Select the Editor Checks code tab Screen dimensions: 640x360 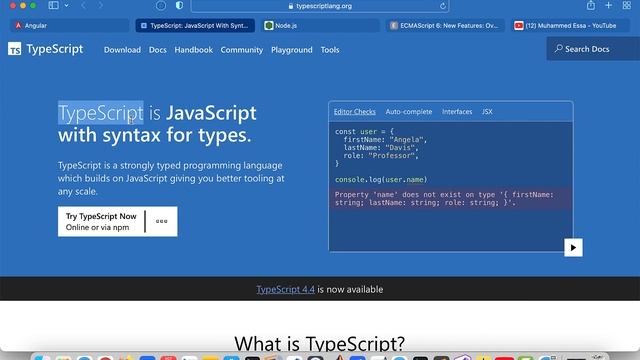click(355, 111)
